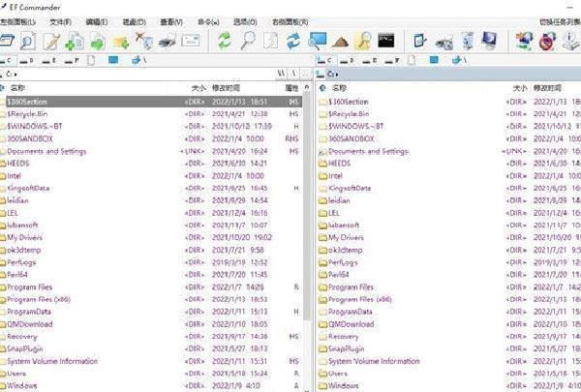Click the green refresh arrows icon

tap(225, 41)
